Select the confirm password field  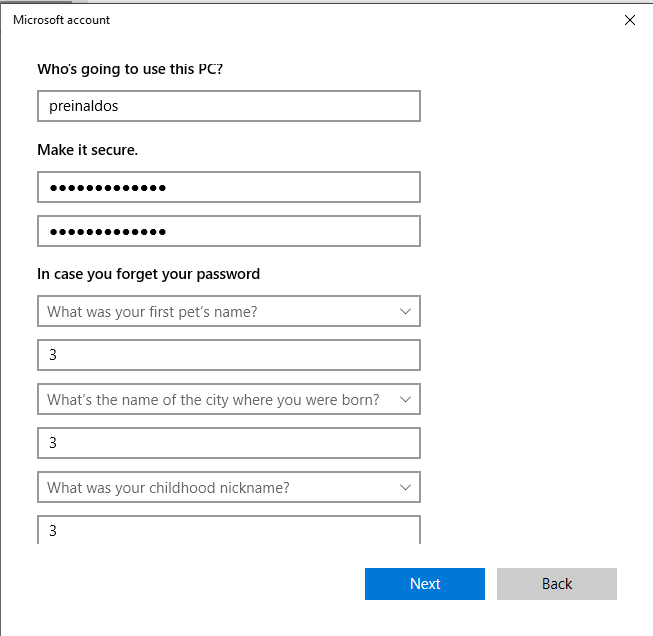tap(228, 231)
